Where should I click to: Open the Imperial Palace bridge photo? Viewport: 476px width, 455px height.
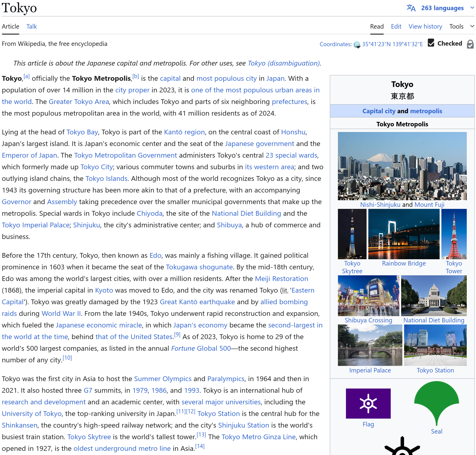pos(370,345)
